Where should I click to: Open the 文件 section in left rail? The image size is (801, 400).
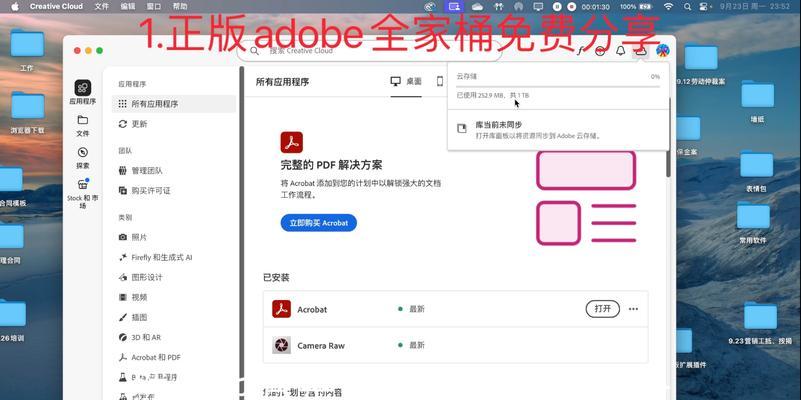(83, 125)
